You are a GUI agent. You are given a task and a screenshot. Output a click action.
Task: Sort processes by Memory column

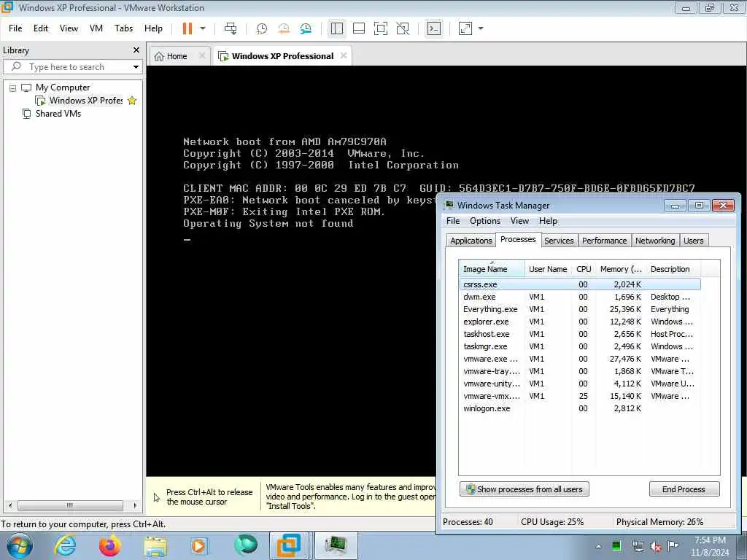[621, 269]
